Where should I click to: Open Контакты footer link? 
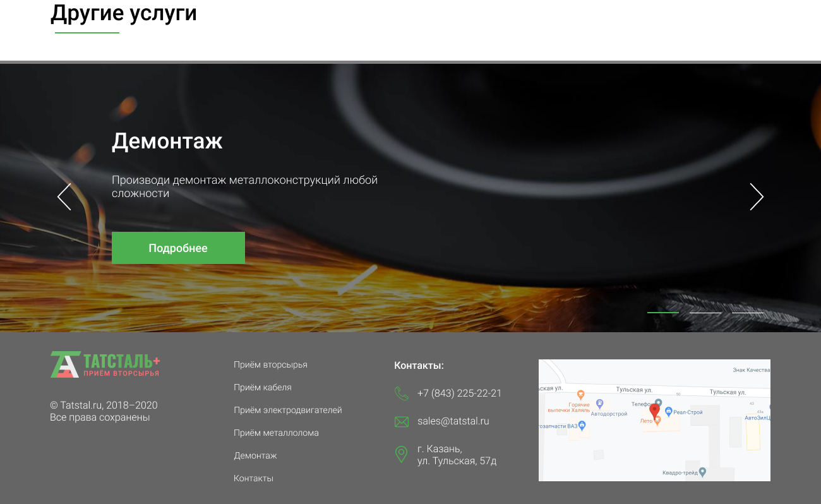pyautogui.click(x=253, y=478)
